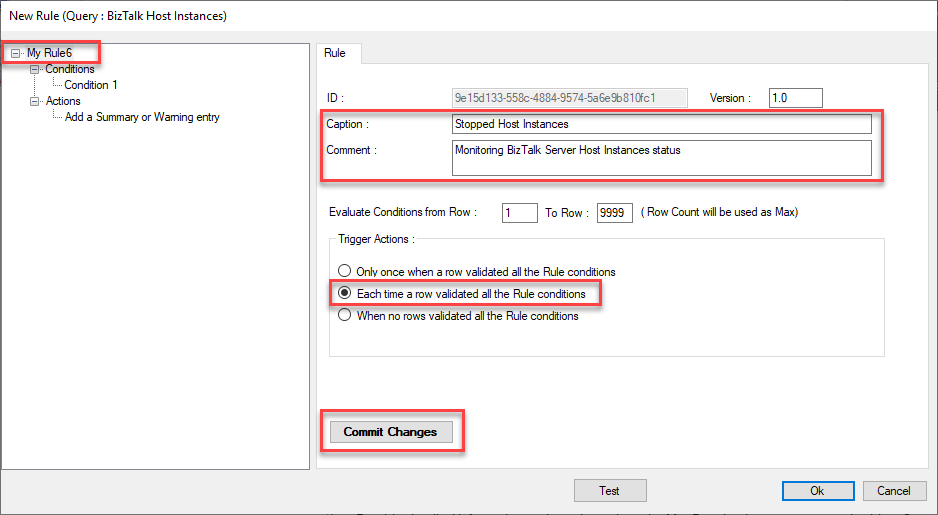
Task: Collapse the Conditions tree branch
Action: 36,69
